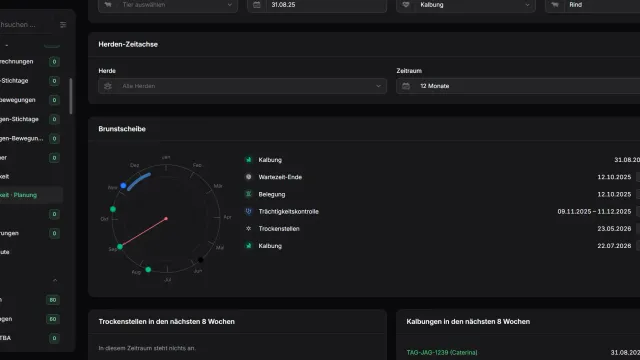Click the red pointer hand of the Brunstscheibe
Image resolution: width=640 pixels, height=360 pixels.
click(x=144, y=232)
